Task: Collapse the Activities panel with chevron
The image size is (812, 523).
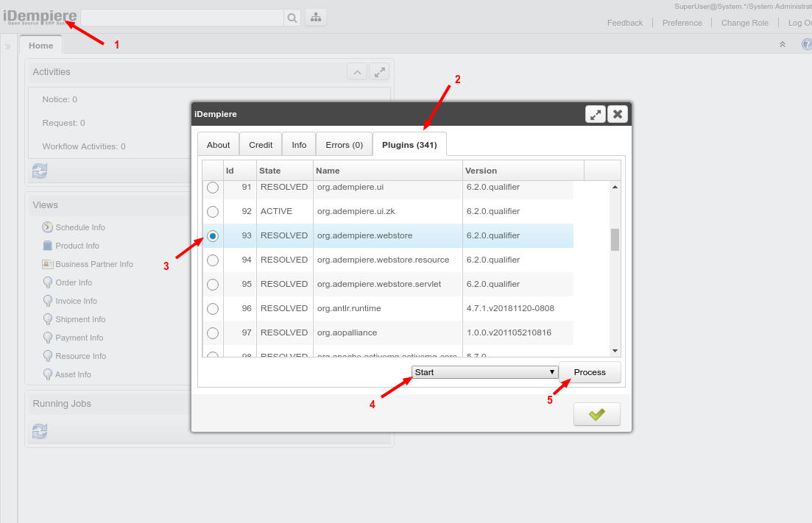Action: click(356, 72)
